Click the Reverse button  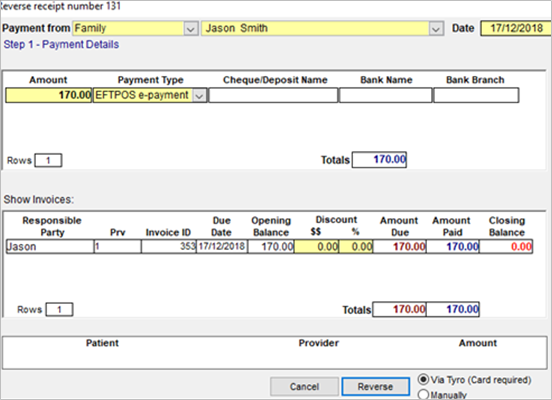(375, 386)
